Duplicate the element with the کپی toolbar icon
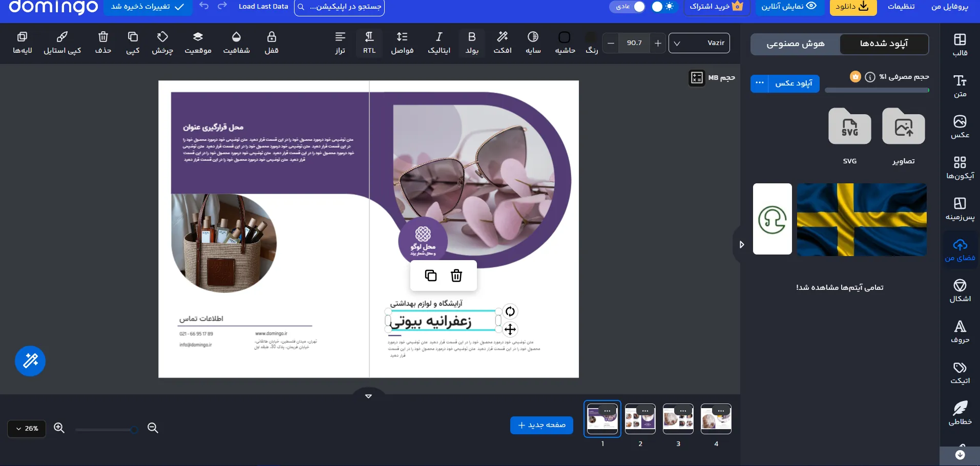 (133, 43)
